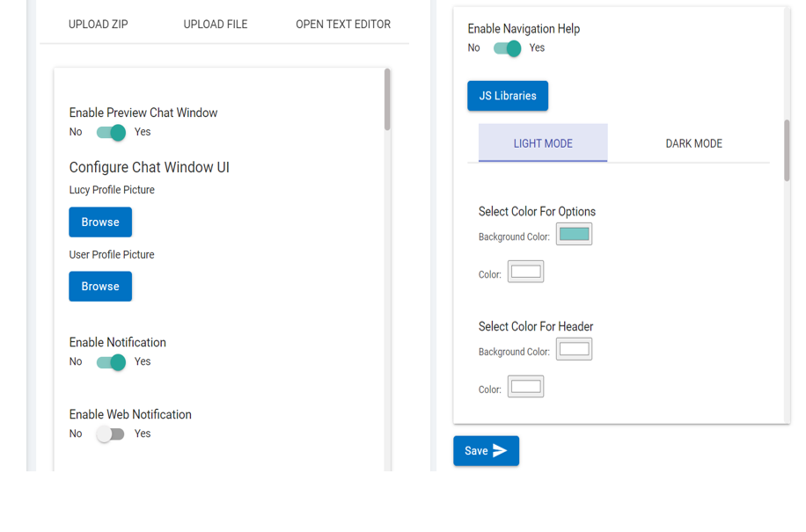Image resolution: width=806 pixels, height=532 pixels.
Task: Pick the Header background color swatch
Action: [x=574, y=349]
